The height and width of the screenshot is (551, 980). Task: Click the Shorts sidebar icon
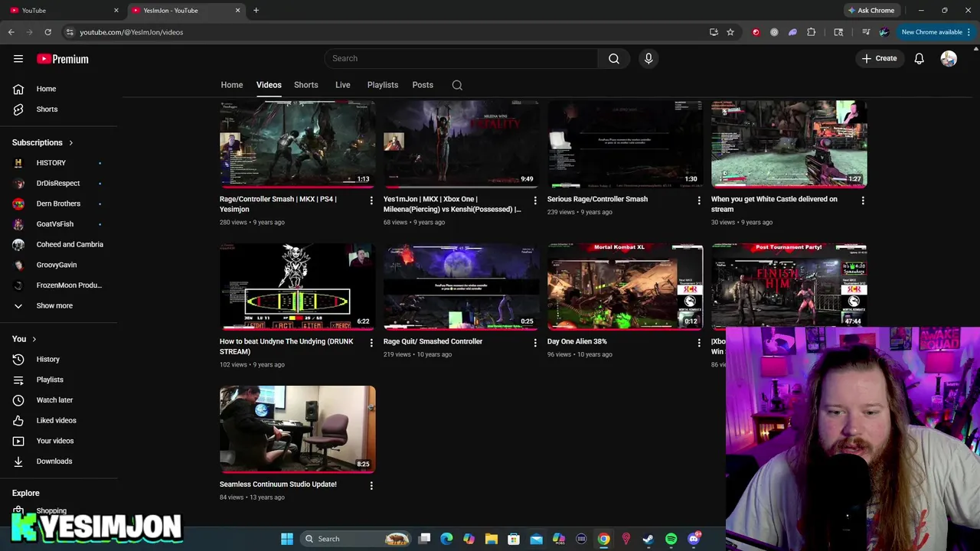18,109
